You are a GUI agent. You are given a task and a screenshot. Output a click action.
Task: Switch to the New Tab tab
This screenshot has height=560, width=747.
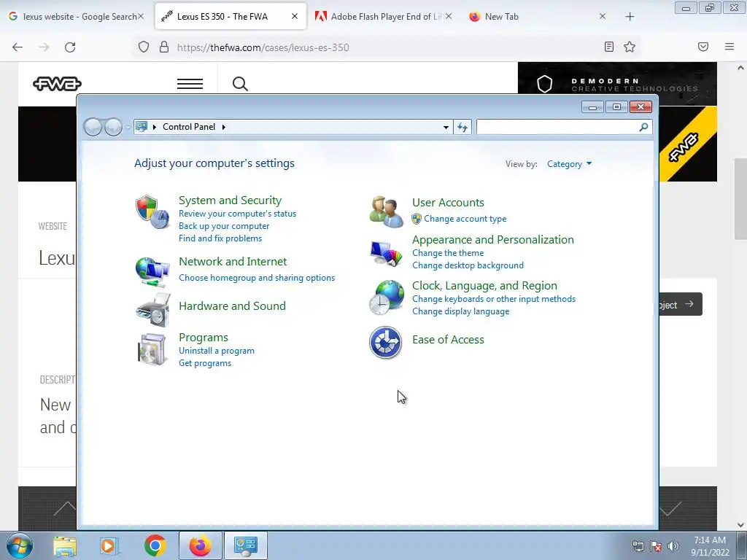[x=538, y=17]
